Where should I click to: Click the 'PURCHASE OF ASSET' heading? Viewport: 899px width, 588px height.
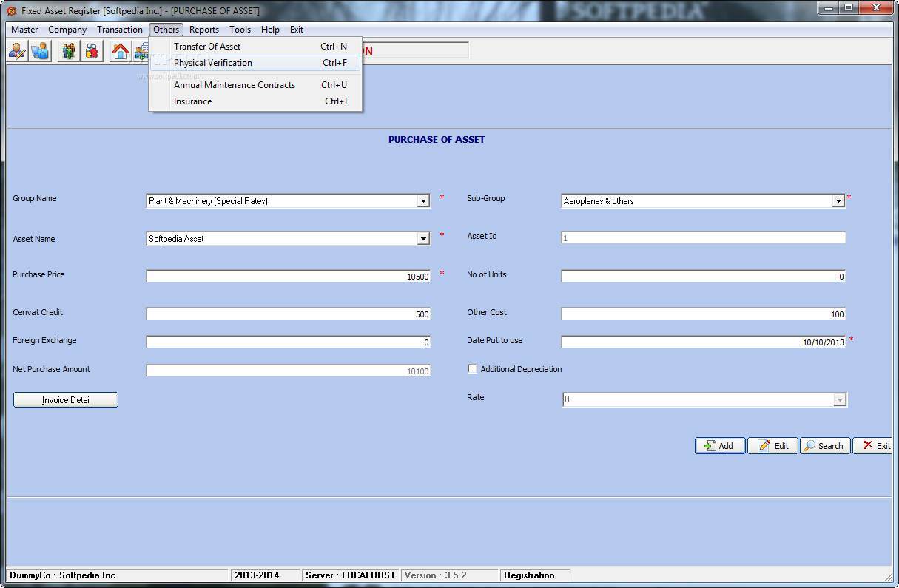point(437,139)
